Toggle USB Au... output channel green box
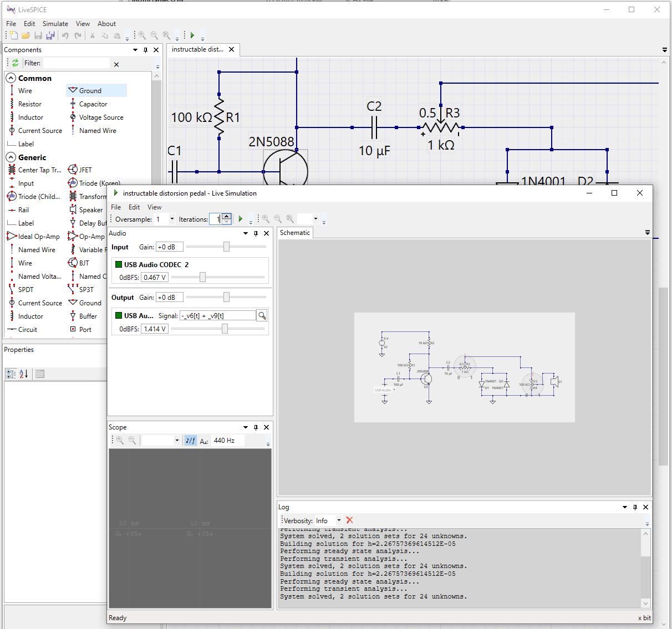Image resolution: width=672 pixels, height=629 pixels. tap(119, 315)
